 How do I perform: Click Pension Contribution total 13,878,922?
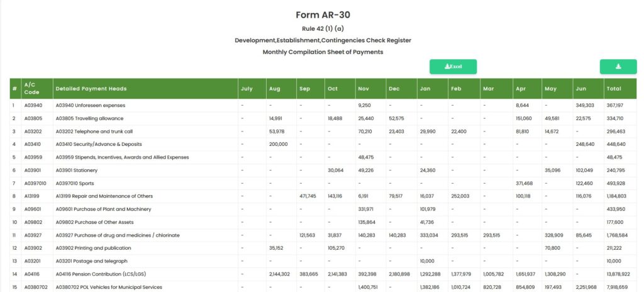tap(618, 274)
